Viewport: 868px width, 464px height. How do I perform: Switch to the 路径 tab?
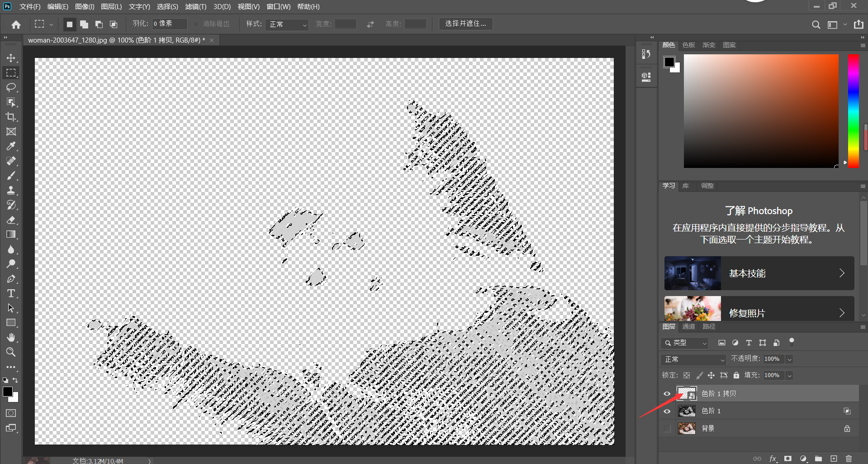point(709,327)
